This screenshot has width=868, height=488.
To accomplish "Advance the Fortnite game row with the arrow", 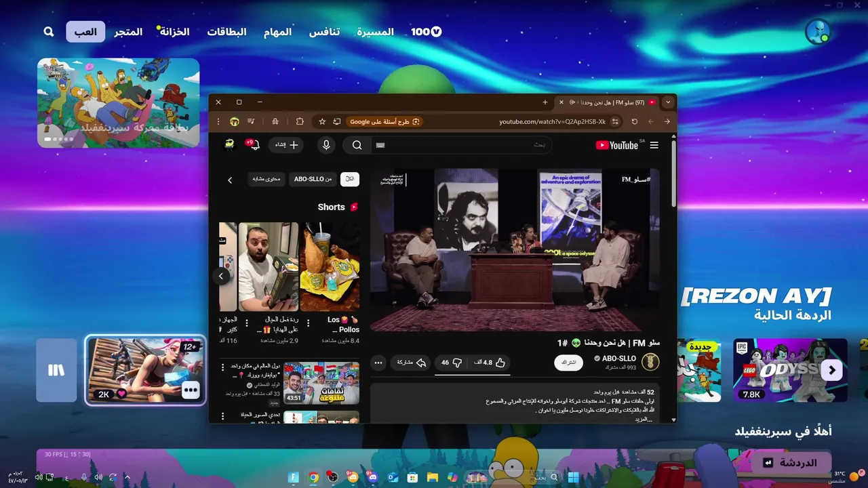I will pyautogui.click(x=832, y=370).
